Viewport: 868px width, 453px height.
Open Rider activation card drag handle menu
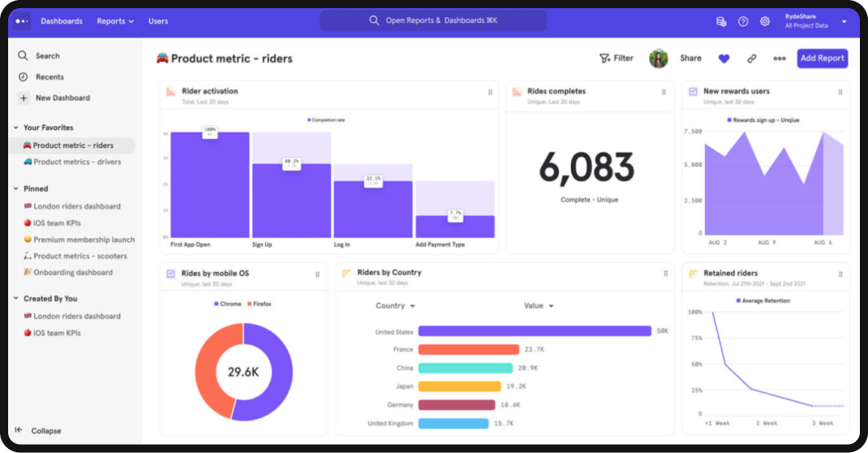[x=490, y=93]
